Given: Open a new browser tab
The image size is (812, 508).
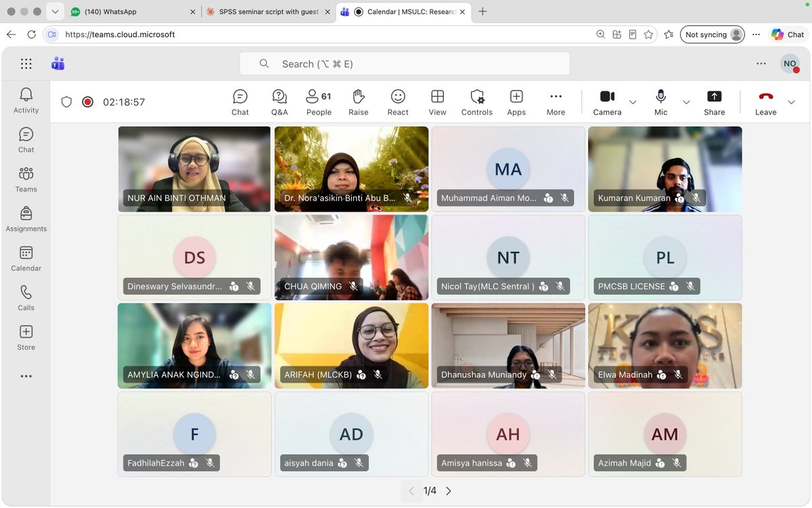Looking at the screenshot, I should [483, 12].
